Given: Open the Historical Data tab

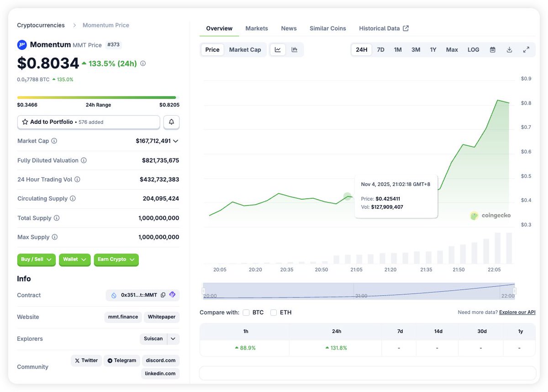Looking at the screenshot, I should point(380,28).
